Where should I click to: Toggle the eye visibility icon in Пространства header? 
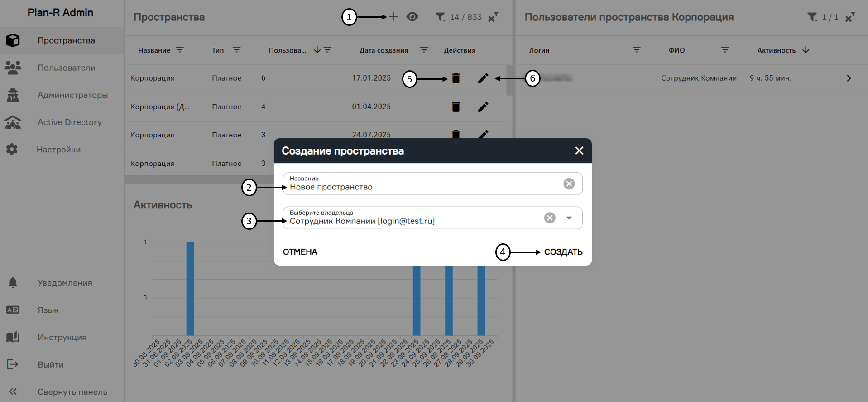click(x=412, y=17)
